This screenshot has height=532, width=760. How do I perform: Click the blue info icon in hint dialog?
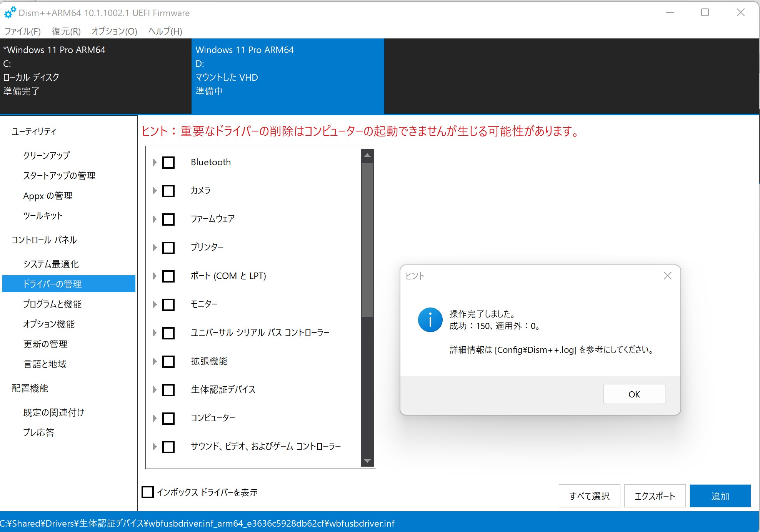click(x=430, y=320)
